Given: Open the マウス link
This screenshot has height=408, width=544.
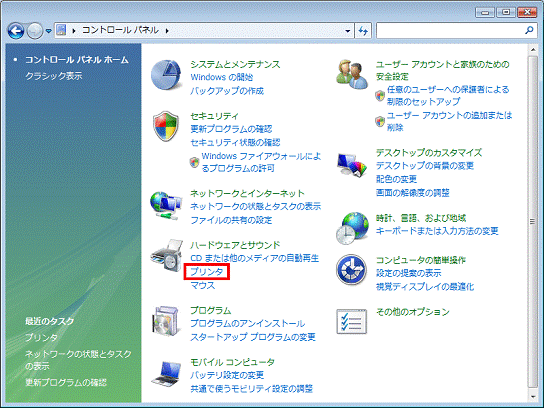Looking at the screenshot, I should point(203,285).
